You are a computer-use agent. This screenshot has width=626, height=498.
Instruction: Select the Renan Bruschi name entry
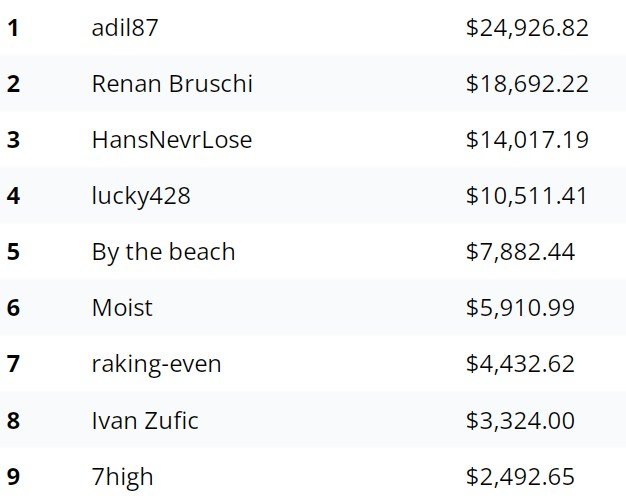171,84
